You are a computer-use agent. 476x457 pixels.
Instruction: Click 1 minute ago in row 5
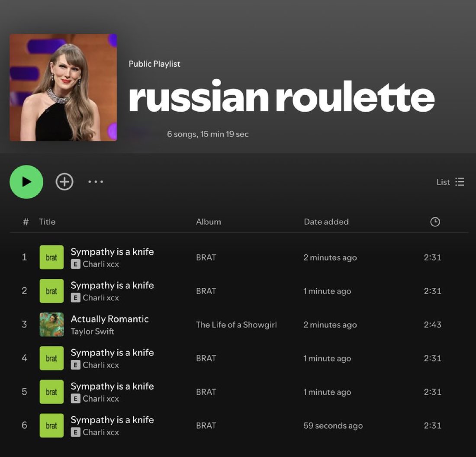pos(327,393)
